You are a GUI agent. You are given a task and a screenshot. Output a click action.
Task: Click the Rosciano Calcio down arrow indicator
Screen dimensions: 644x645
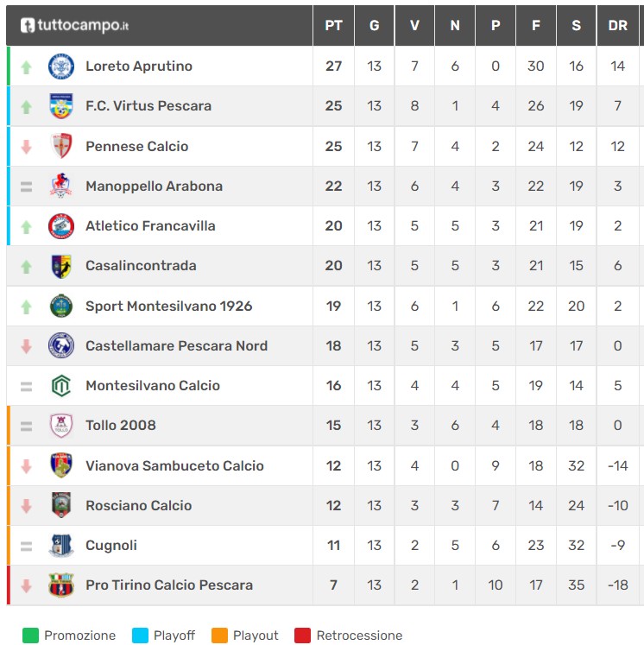26,505
